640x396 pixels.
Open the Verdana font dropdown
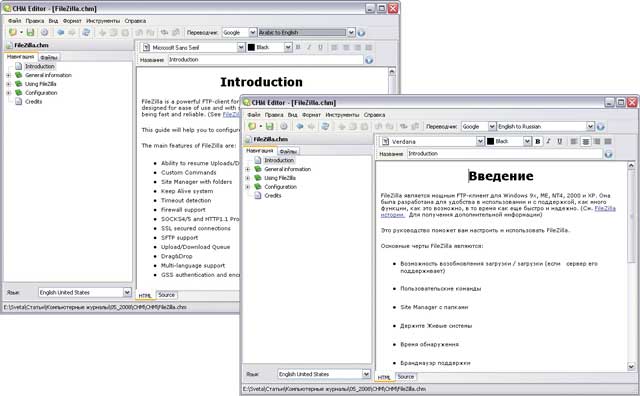coord(480,141)
